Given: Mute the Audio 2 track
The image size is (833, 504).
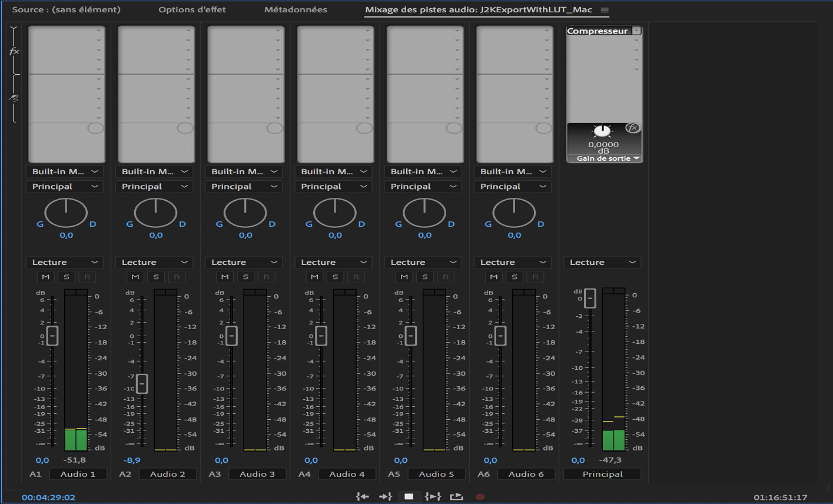Looking at the screenshot, I should click(135, 277).
